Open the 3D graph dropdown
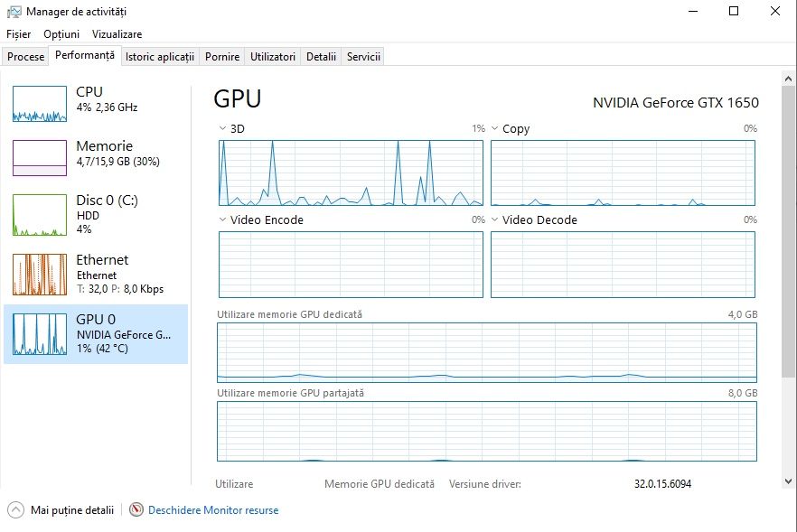797x532 pixels. (x=223, y=128)
